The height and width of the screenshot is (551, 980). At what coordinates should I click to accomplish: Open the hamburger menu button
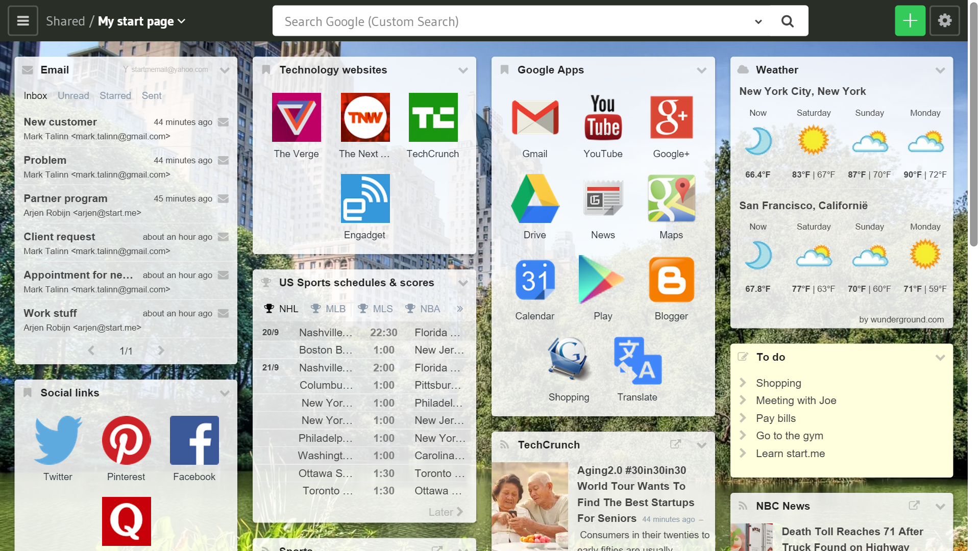coord(23,21)
